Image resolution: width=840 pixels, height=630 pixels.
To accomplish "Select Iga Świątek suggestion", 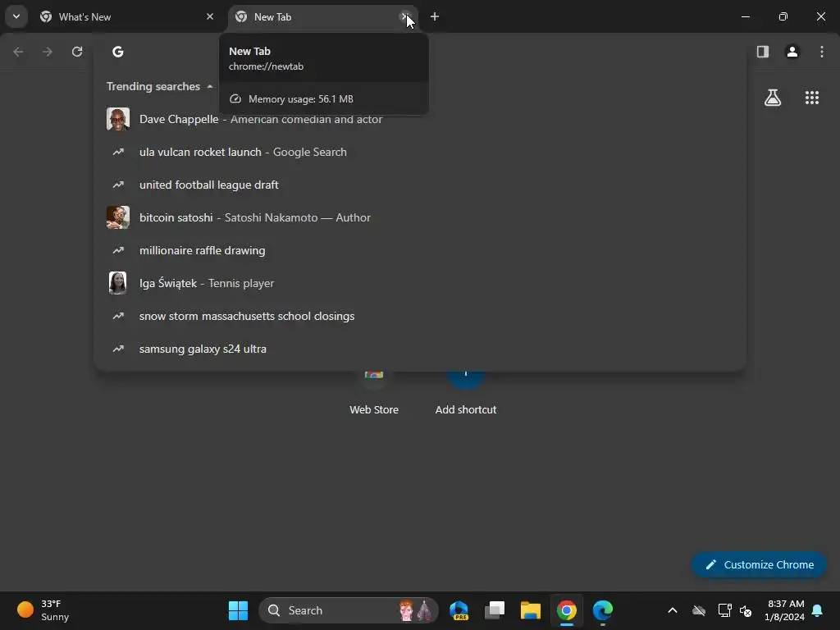I will 419,283.
